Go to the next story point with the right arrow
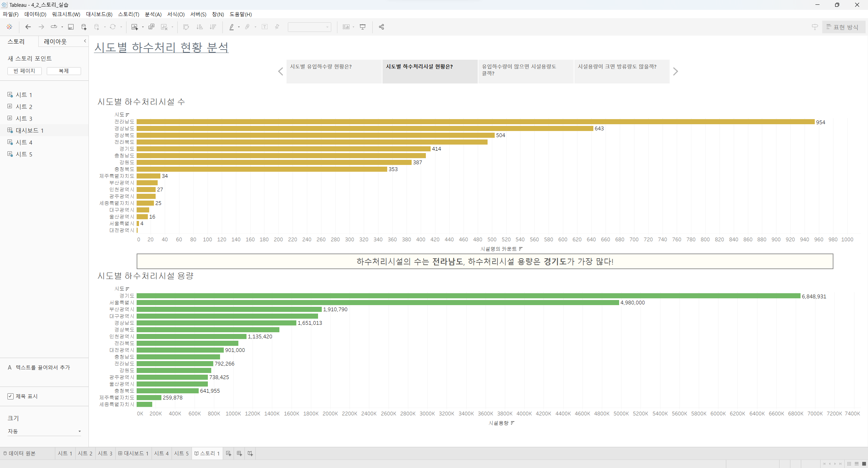The image size is (868, 468). click(675, 72)
